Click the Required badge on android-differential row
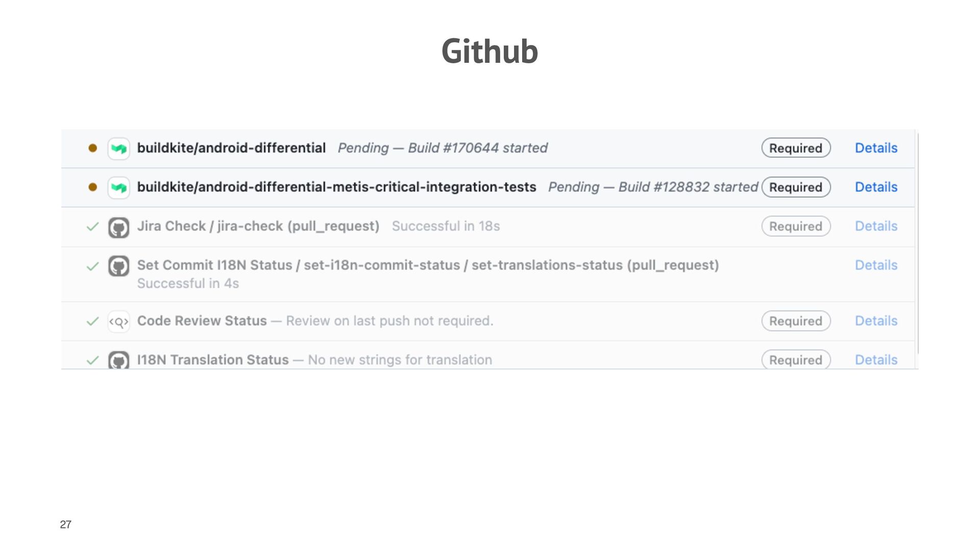This screenshot has width=980, height=551. point(796,148)
